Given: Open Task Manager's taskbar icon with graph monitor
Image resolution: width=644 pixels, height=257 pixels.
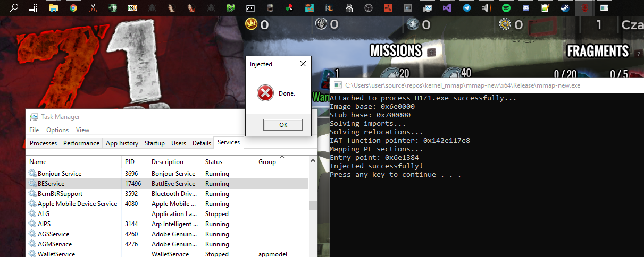Looking at the screenshot, I should pos(427,8).
